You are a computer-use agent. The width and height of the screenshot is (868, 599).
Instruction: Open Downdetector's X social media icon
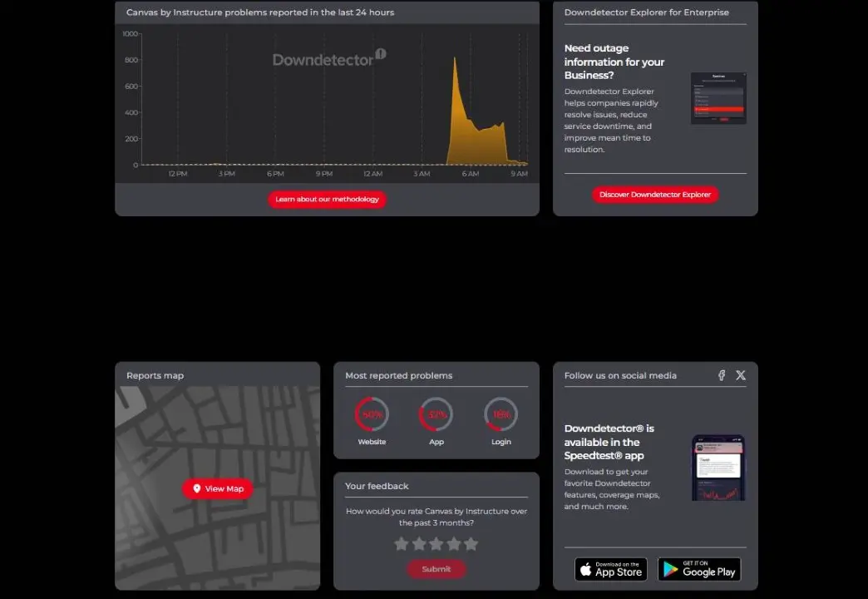[x=741, y=375]
